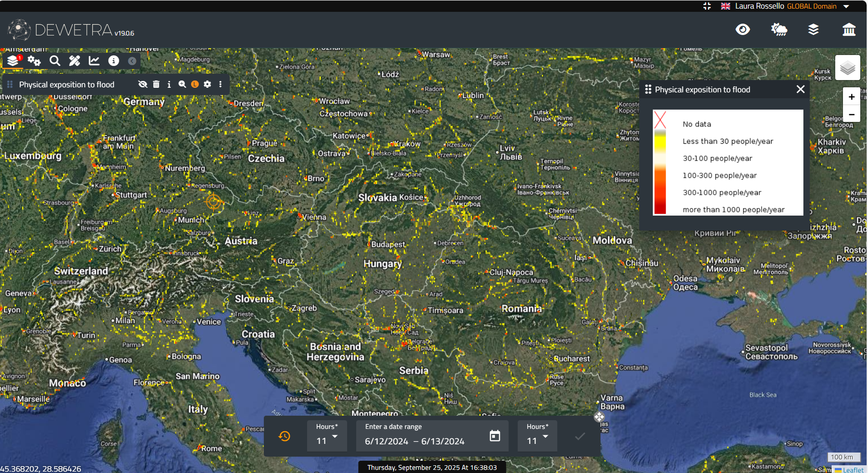Open the drawing tools pencil-ruler icon
This screenshot has height=473, width=868.
coord(75,61)
